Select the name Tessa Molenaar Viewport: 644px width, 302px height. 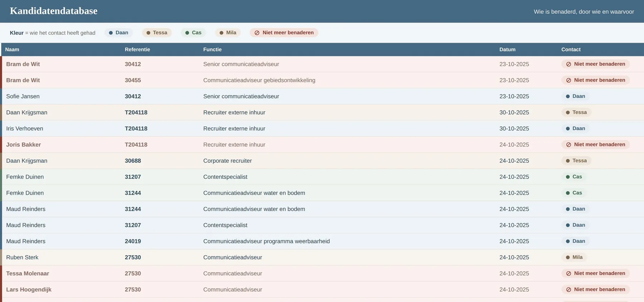click(x=28, y=273)
